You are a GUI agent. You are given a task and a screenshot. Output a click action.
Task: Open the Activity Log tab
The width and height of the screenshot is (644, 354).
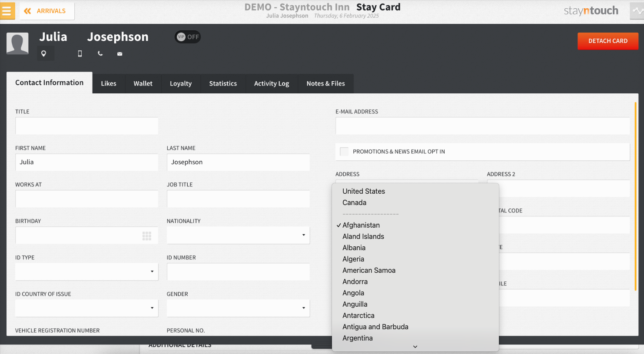pos(272,83)
